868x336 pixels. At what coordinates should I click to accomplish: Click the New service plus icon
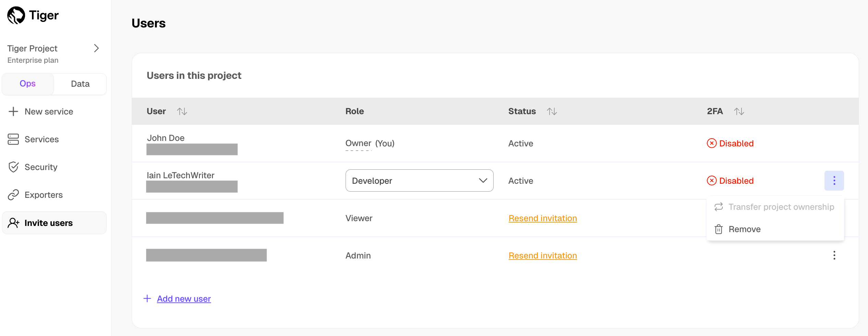point(13,111)
